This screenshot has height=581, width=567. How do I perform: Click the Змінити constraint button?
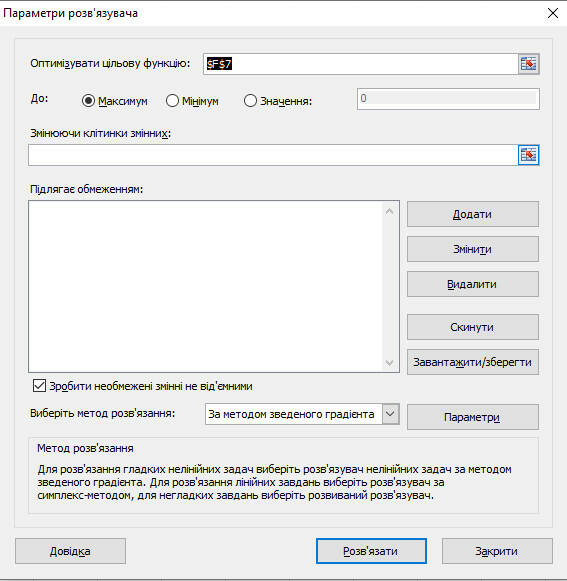point(472,249)
